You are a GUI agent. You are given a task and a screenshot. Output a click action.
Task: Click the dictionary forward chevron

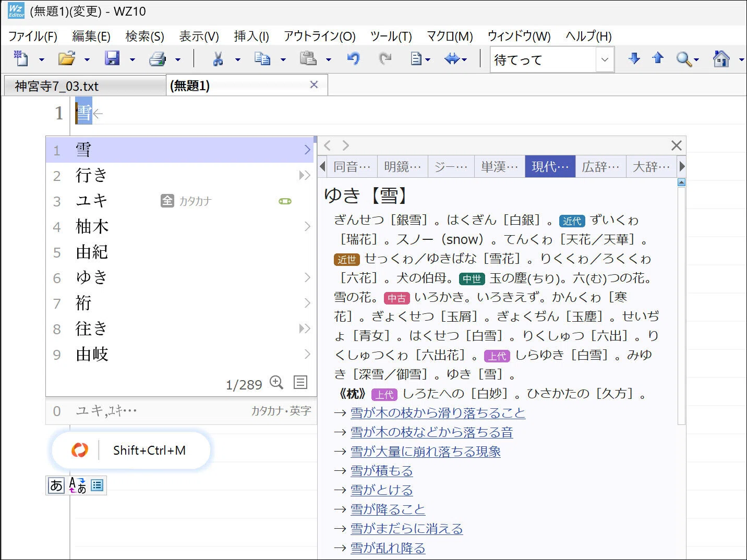(x=345, y=145)
